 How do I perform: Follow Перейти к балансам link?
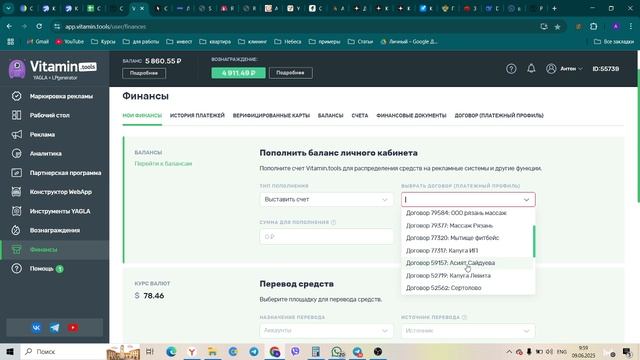pos(163,164)
